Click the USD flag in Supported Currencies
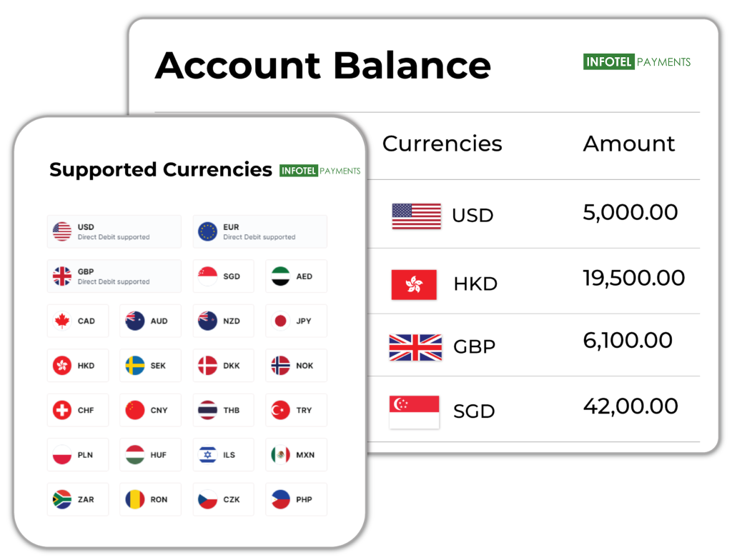The image size is (732, 560). tap(62, 231)
